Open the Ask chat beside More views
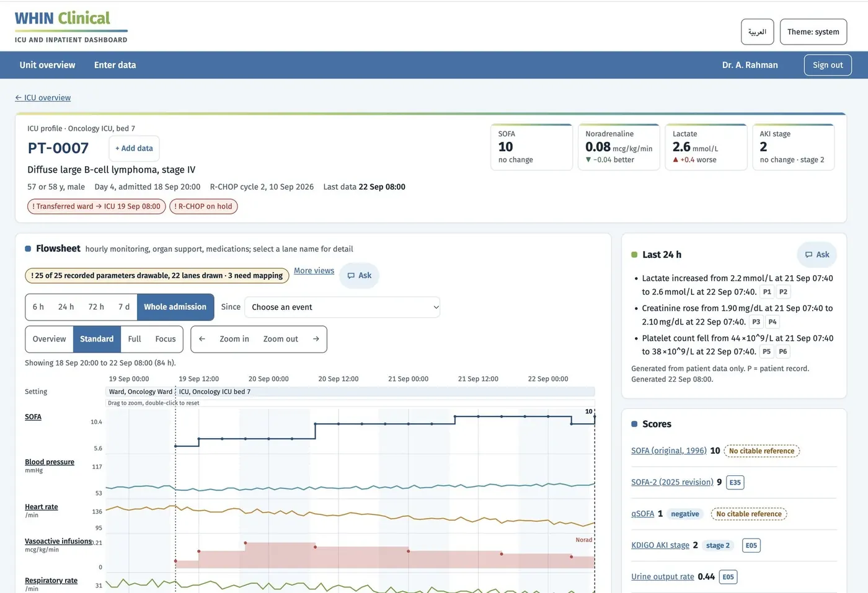Image resolution: width=868 pixels, height=593 pixels. (359, 276)
